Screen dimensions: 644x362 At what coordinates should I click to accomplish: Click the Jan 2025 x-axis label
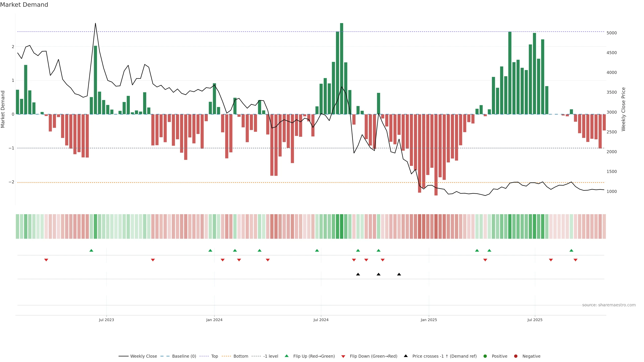point(429,320)
